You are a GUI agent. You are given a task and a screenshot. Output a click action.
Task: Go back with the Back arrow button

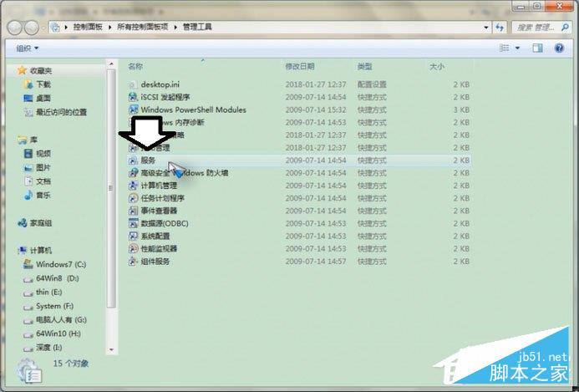[15, 28]
